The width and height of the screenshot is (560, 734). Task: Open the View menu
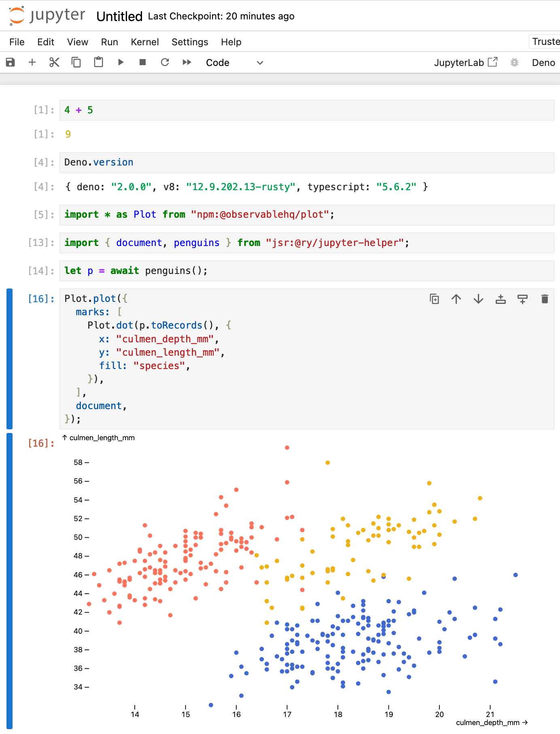click(x=78, y=42)
